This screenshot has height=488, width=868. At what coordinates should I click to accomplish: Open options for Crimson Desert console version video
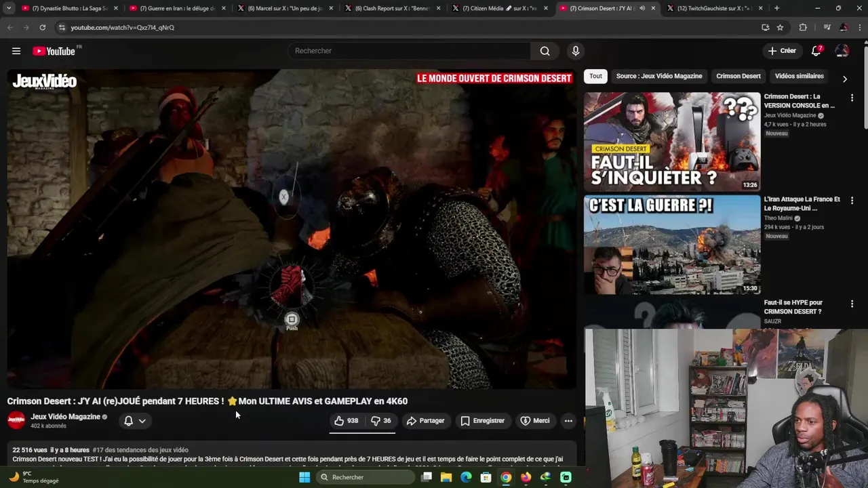[852, 98]
